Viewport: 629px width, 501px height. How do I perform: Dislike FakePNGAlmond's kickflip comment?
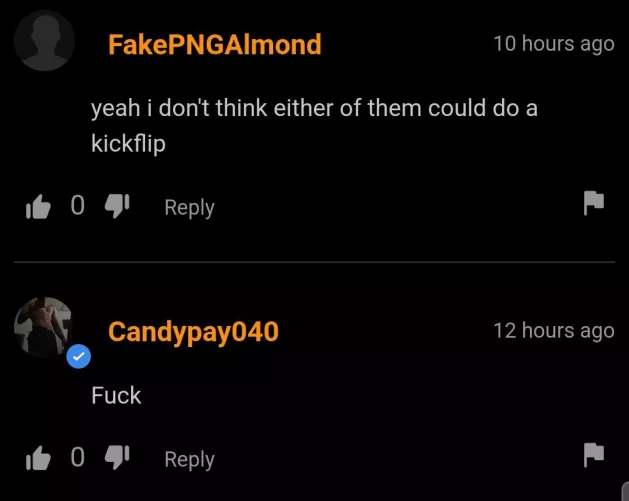tap(117, 206)
